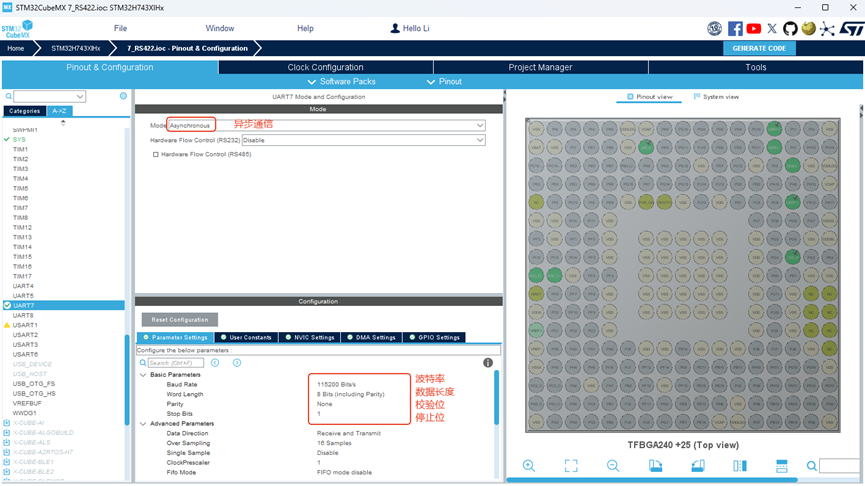Open the GPIO Settings tab
Image resolution: width=865 pixels, height=486 pixels.
(434, 337)
